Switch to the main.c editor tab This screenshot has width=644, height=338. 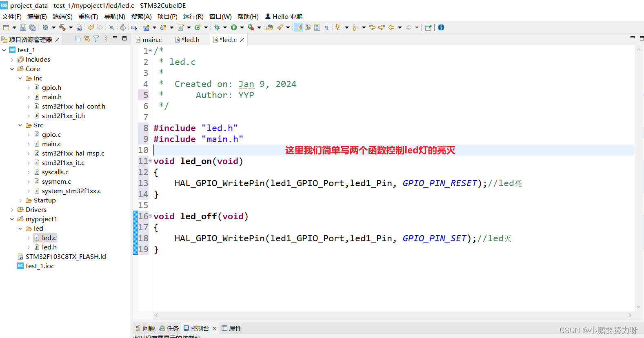point(152,40)
